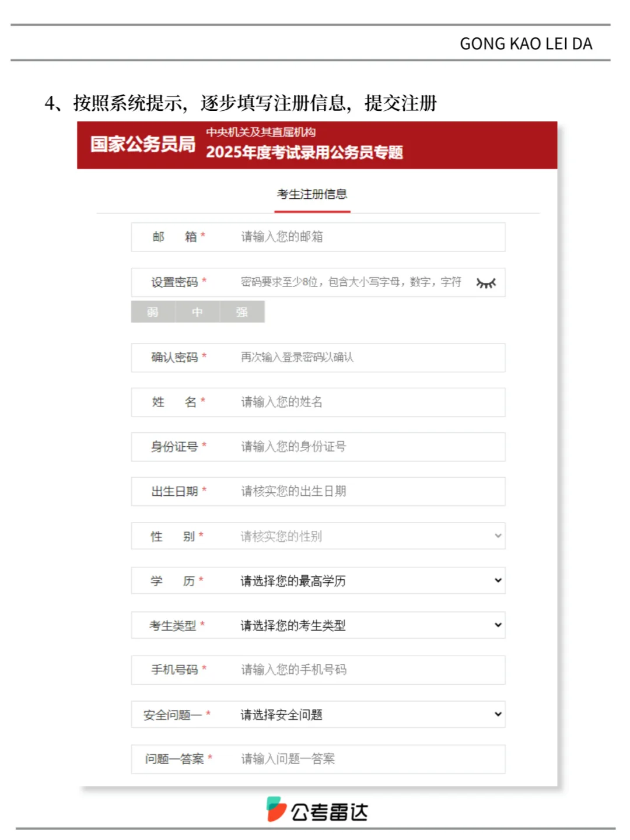Screen dimensions: 630x840
Task: Open the 性别 gender dropdown
Action: pos(318,536)
